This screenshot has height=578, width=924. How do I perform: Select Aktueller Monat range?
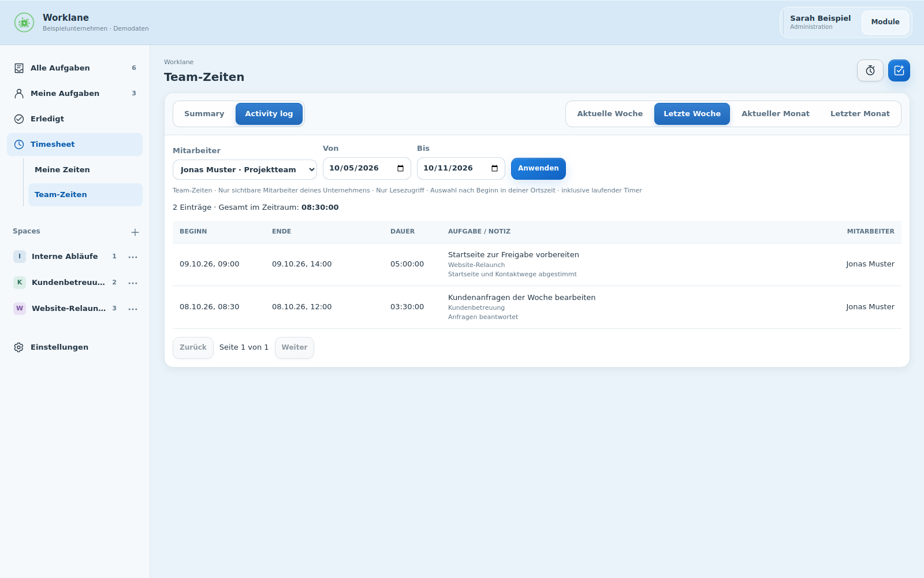click(776, 114)
